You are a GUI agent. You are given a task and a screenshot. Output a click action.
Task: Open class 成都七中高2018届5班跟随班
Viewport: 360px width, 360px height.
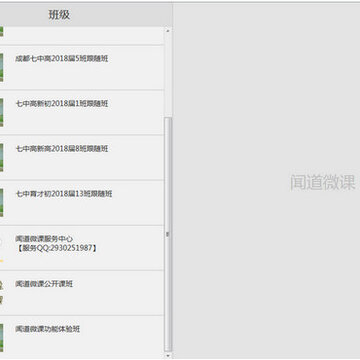click(x=82, y=68)
